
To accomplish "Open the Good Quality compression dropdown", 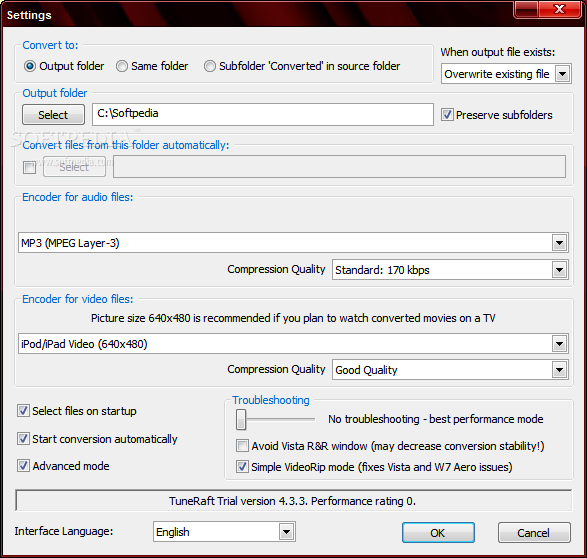I will [x=450, y=370].
